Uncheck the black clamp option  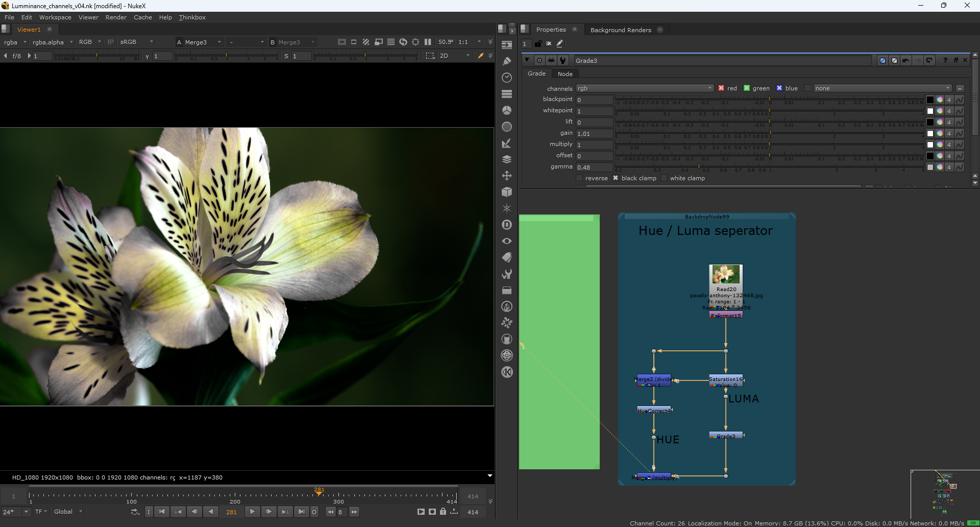coord(616,178)
